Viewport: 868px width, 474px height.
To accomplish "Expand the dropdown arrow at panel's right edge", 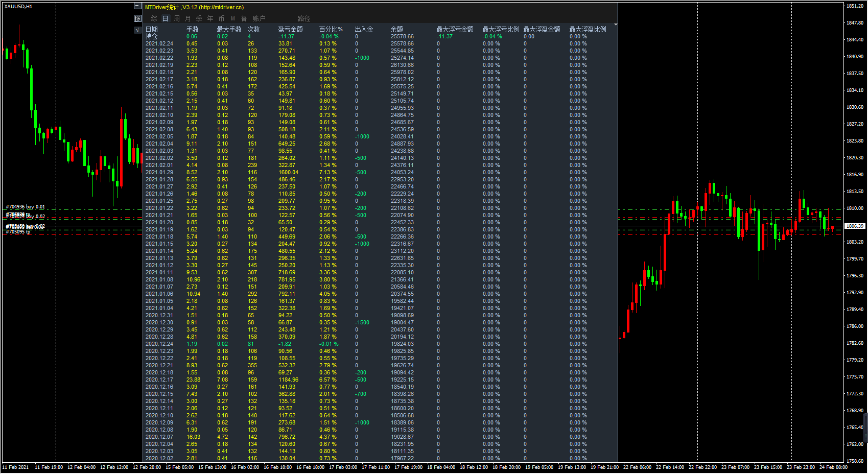I will pyautogui.click(x=615, y=25).
